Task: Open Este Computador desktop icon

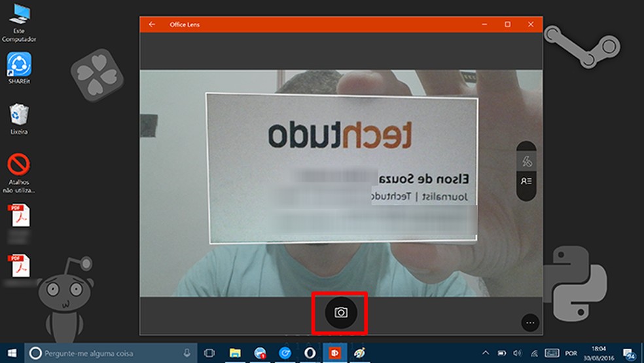Action: [19, 23]
